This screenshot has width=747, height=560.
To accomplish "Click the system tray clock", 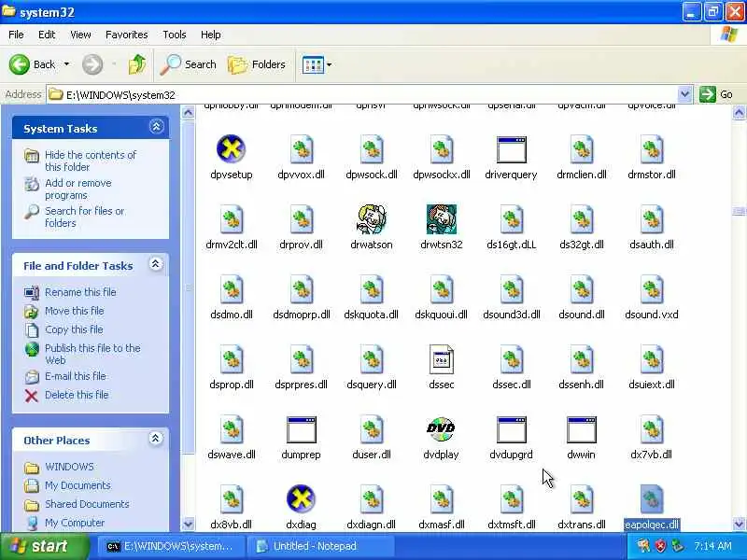I will (712, 546).
